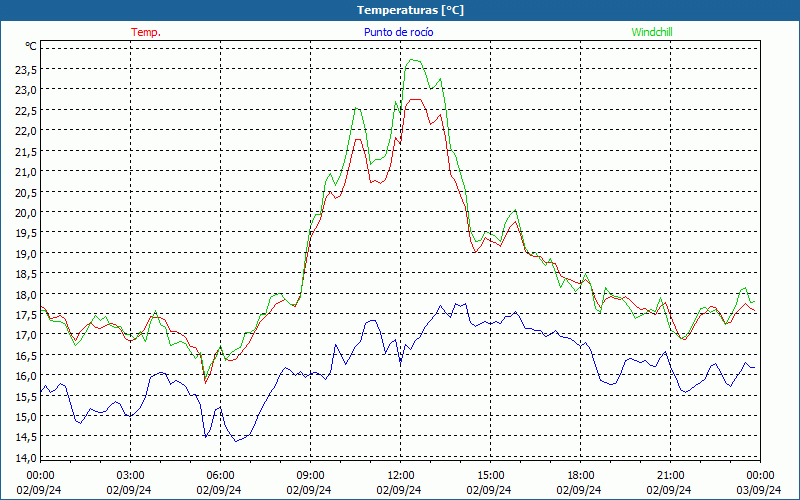The height and width of the screenshot is (500, 800).
Task: Select the blue "Punto de rocío" legend label
Action: pyautogui.click(x=399, y=32)
